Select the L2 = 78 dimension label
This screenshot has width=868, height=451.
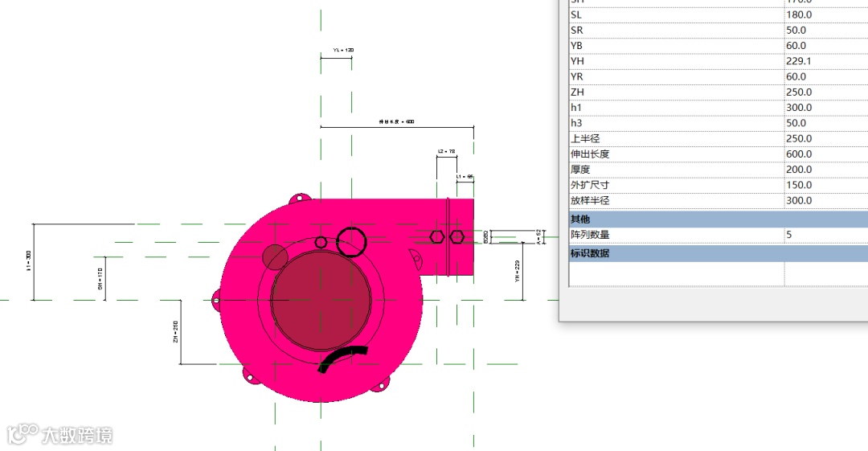pos(446,151)
